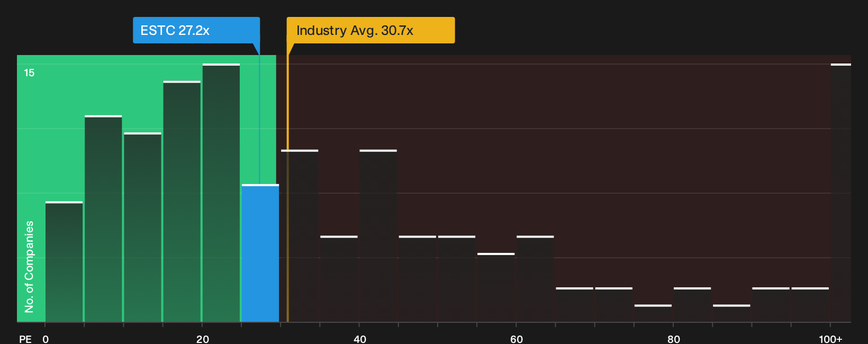Select the dark bar at PE 95-100
The image size is (868, 344).
[x=810, y=305]
